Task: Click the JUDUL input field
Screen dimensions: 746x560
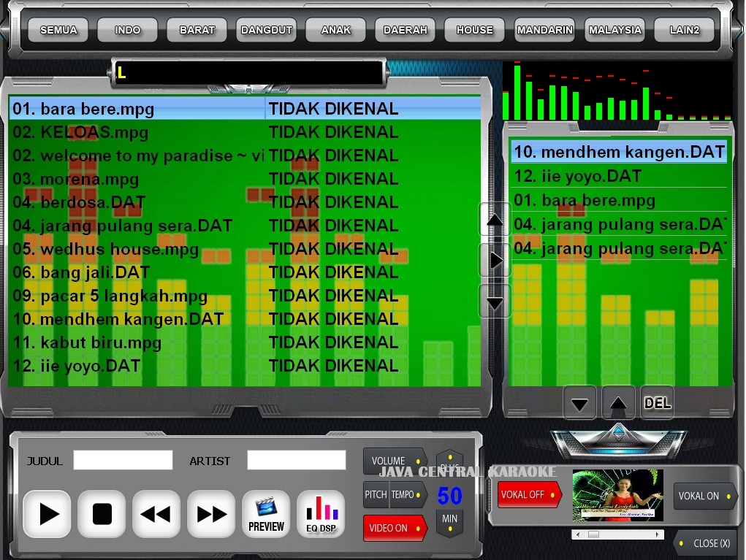Action: [123, 460]
